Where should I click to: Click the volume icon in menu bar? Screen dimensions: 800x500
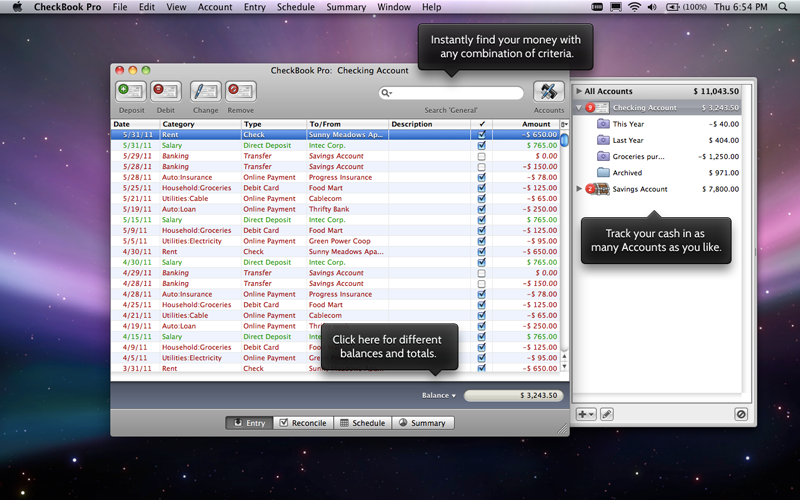652,7
